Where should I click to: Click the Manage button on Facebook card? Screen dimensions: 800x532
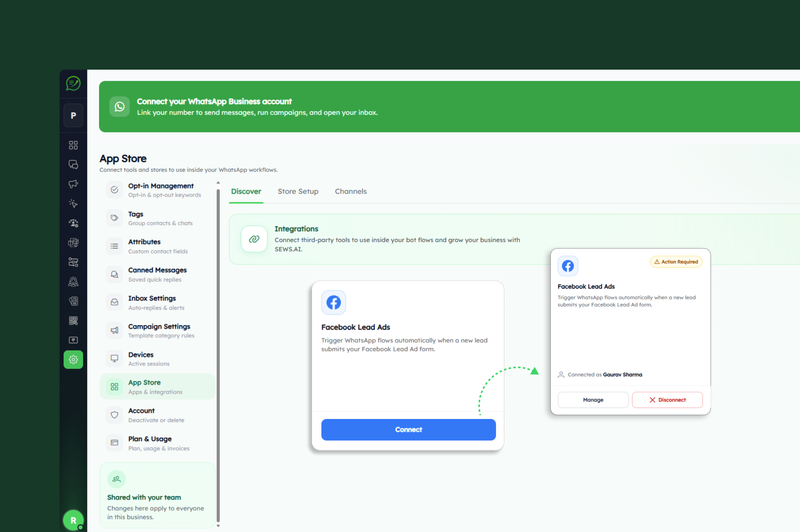pyautogui.click(x=593, y=400)
